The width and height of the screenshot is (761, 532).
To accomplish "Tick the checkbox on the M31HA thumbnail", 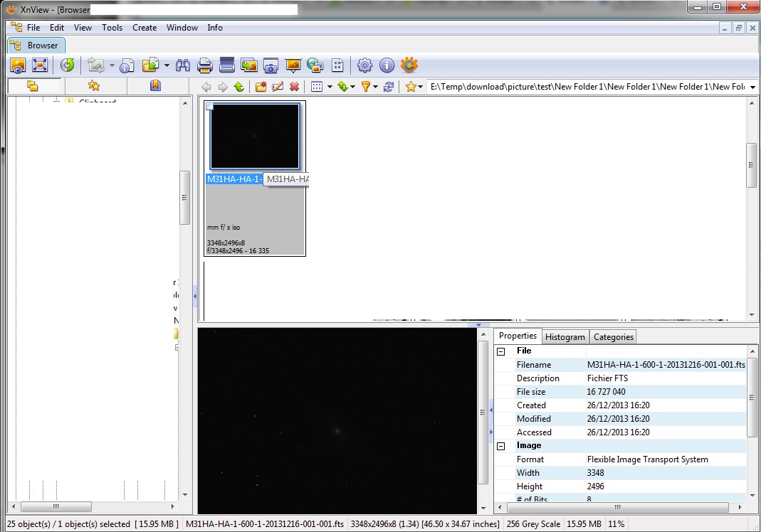I will tap(210, 107).
